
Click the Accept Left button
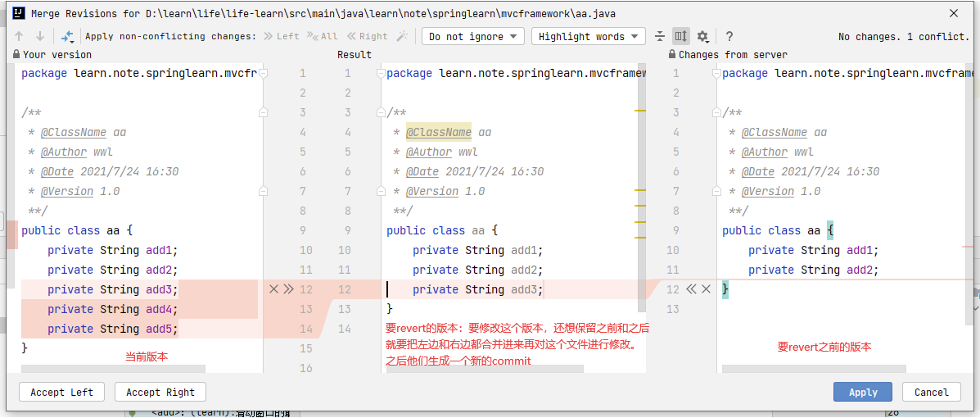click(61, 392)
